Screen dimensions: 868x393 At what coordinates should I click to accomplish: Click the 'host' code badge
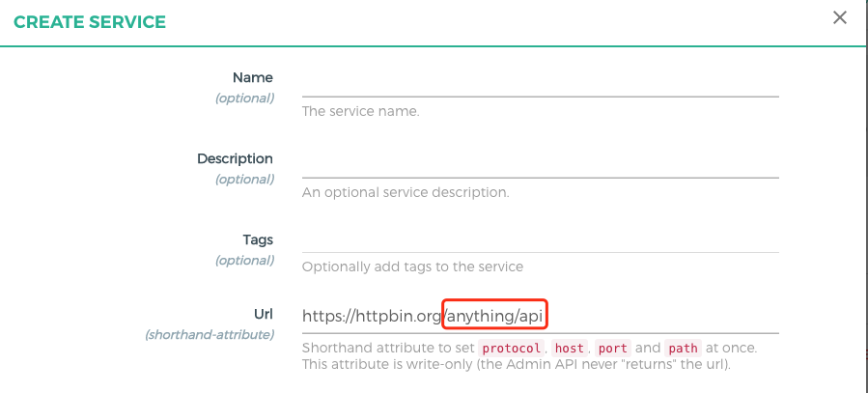coord(569,349)
